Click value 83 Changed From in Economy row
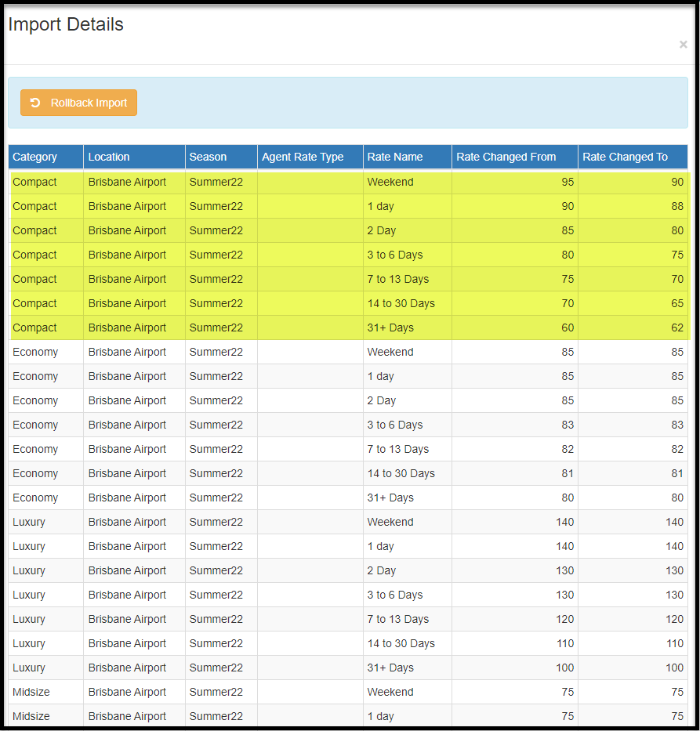This screenshot has width=700, height=731. click(x=568, y=425)
